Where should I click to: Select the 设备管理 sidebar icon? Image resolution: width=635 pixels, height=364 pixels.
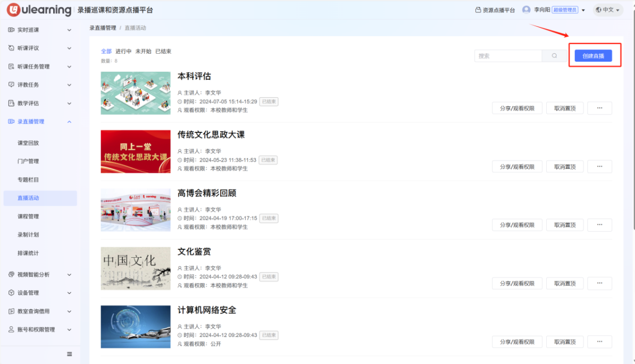coord(11,293)
